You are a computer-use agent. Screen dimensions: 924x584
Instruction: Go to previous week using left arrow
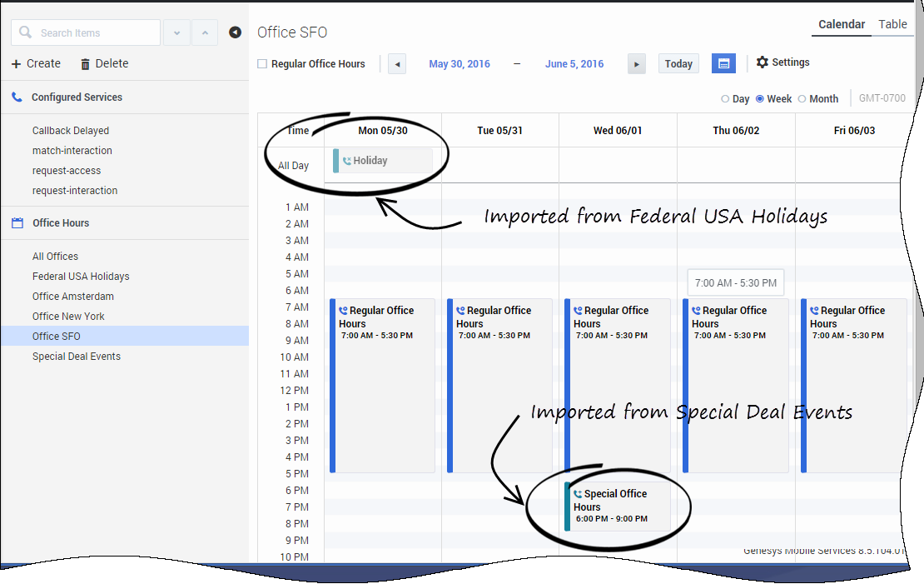(397, 64)
